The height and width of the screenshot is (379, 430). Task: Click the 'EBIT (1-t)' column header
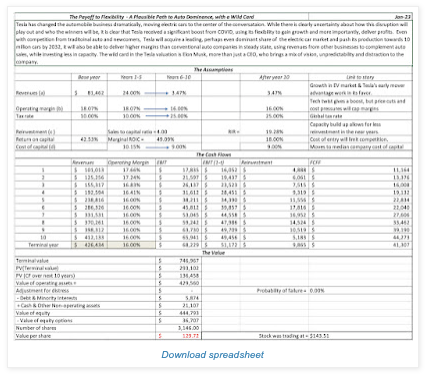tap(213, 162)
